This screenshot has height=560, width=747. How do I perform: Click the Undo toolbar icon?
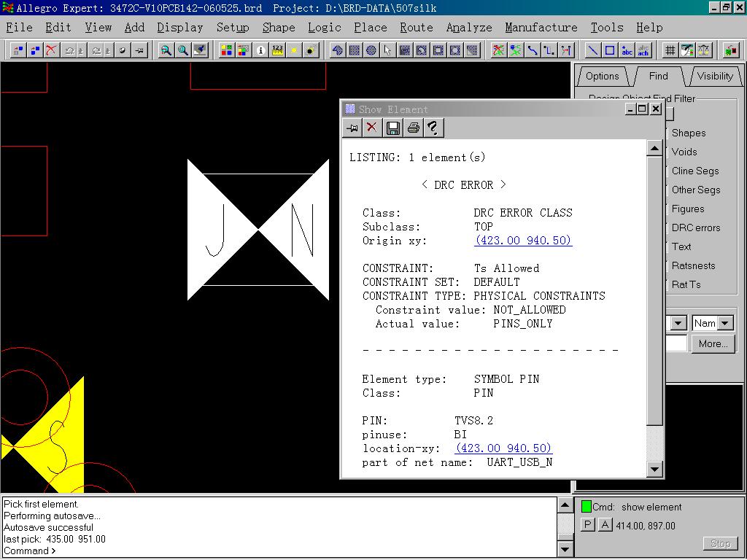[x=69, y=50]
